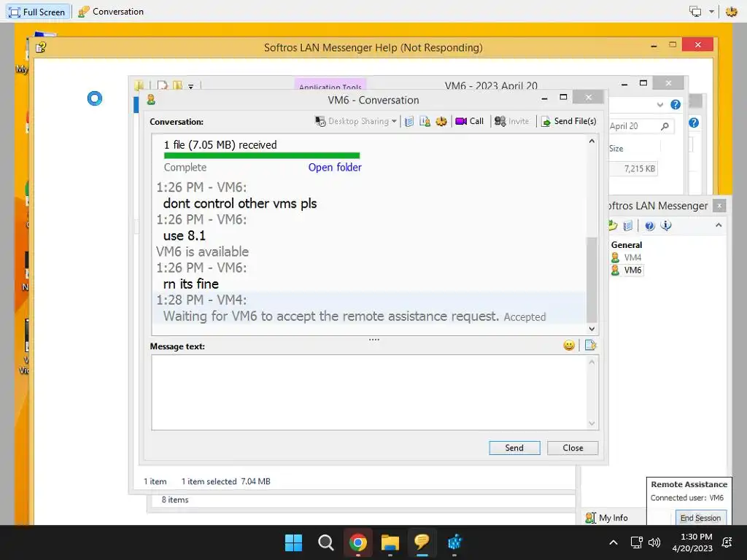The height and width of the screenshot is (560, 747).
Task: Maximize the VM6 Conversation window
Action: 563,97
